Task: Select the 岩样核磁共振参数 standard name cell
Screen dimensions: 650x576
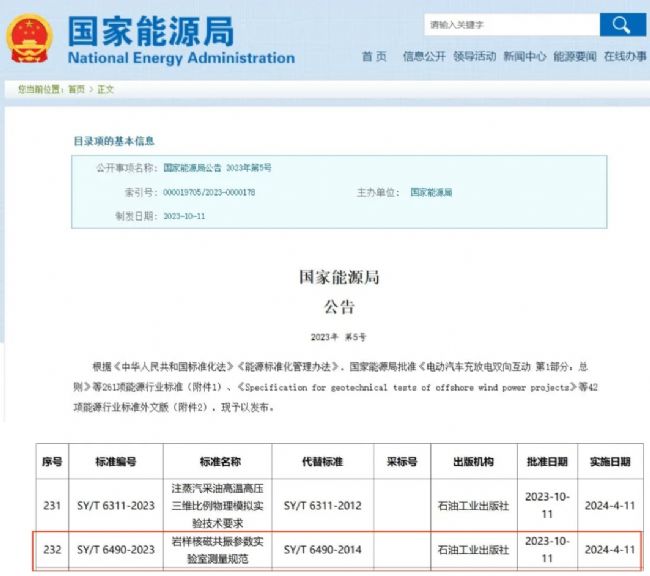Action: tap(220, 549)
